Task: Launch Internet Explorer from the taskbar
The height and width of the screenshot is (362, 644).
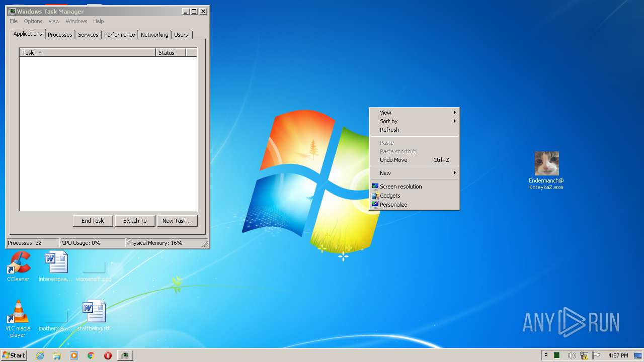Action: pos(40,355)
